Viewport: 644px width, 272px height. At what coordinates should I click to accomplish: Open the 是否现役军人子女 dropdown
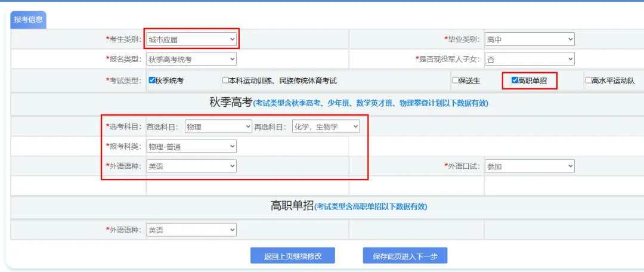(530, 59)
